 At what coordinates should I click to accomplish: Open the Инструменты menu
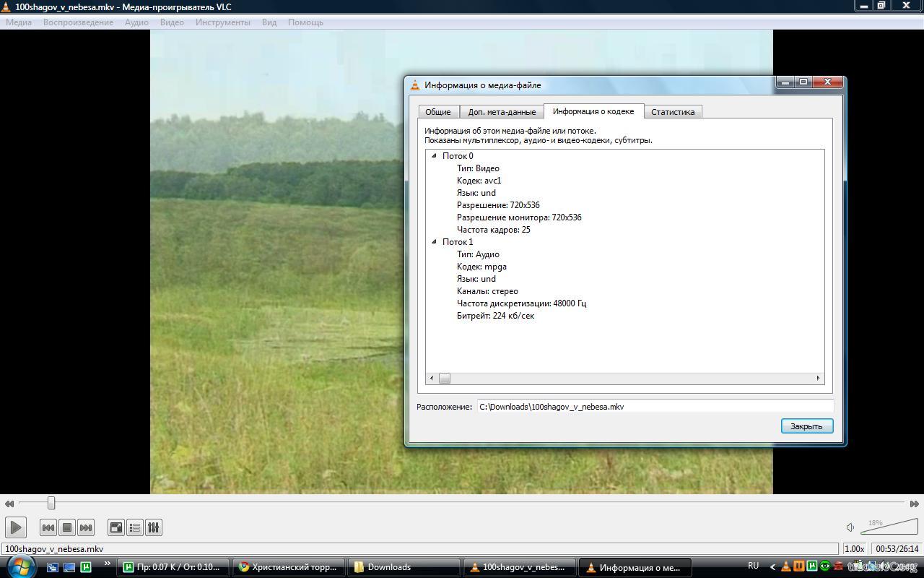click(222, 22)
